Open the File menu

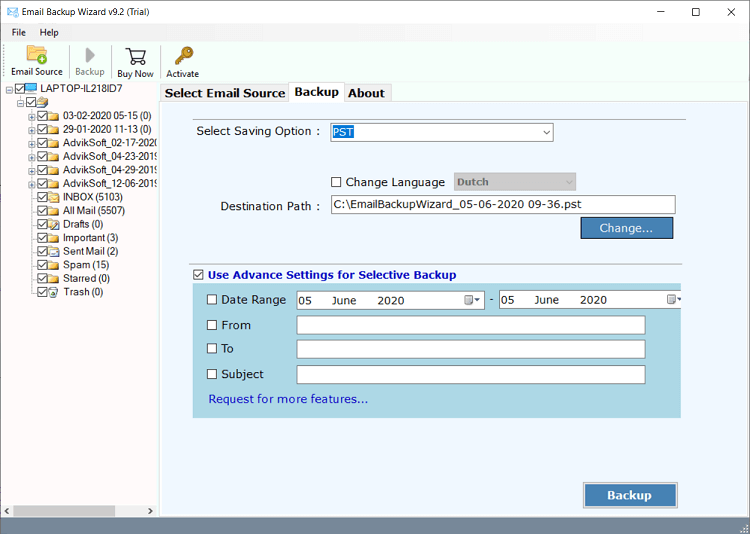point(19,33)
